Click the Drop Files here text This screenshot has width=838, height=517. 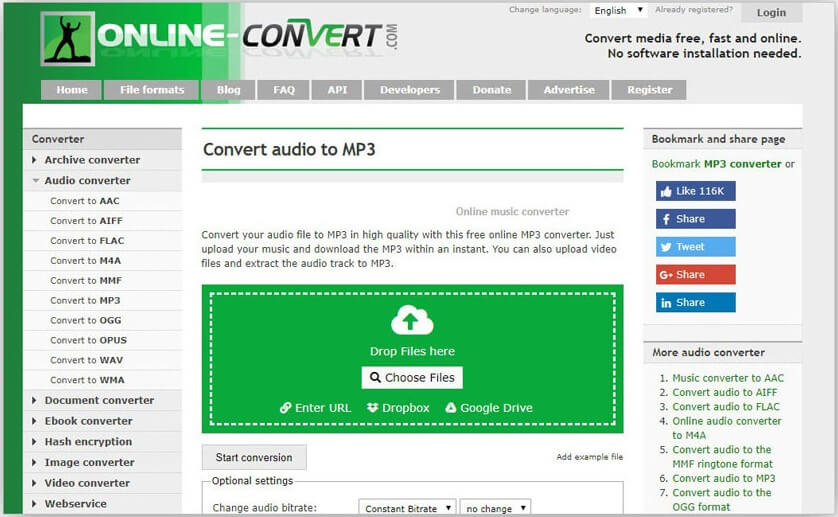[412, 351]
